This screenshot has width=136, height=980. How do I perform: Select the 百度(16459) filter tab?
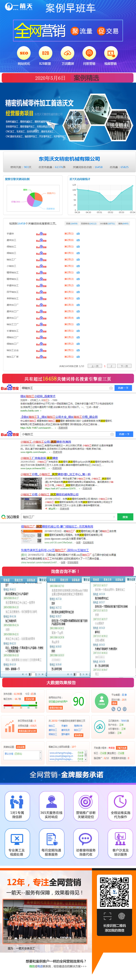pyautogui.click(x=71, y=224)
